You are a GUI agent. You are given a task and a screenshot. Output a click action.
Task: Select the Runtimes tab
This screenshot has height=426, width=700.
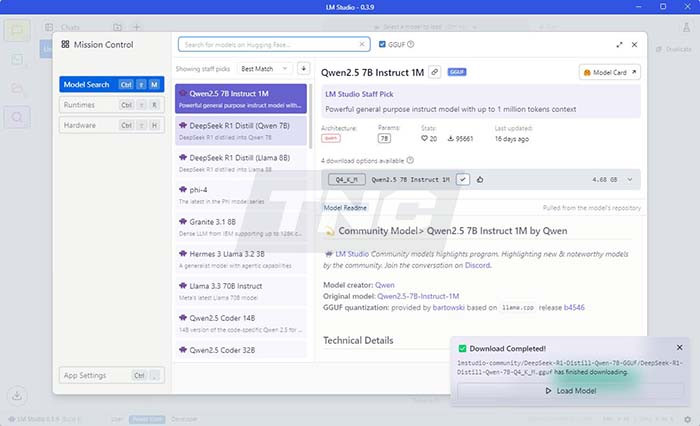(x=112, y=105)
